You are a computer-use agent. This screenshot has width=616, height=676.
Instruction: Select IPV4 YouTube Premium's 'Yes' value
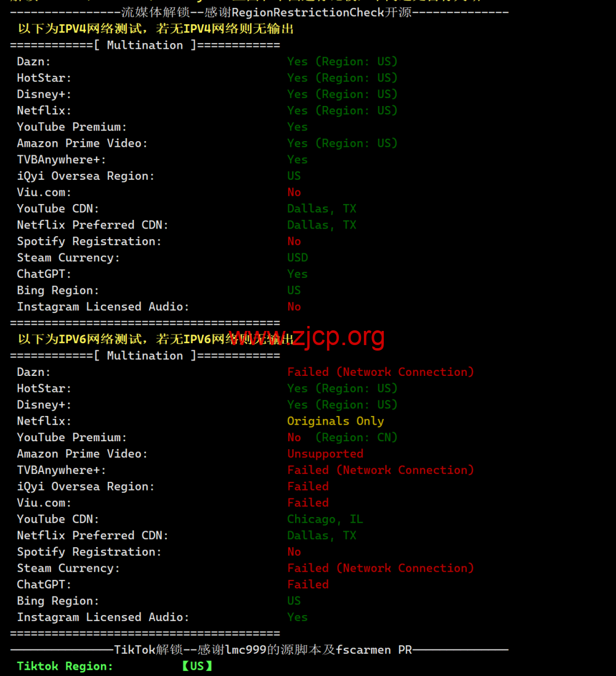(298, 127)
